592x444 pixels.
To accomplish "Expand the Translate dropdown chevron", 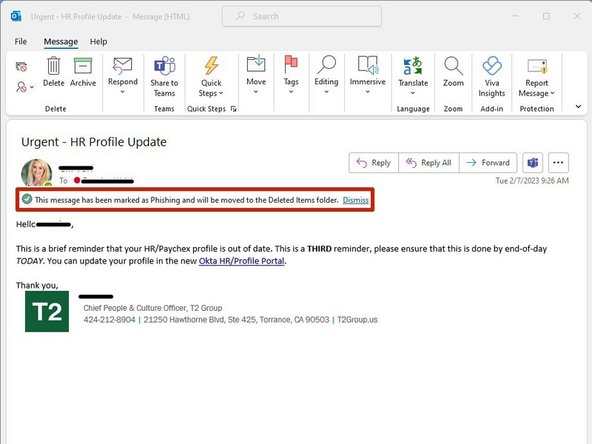I will pyautogui.click(x=413, y=93).
